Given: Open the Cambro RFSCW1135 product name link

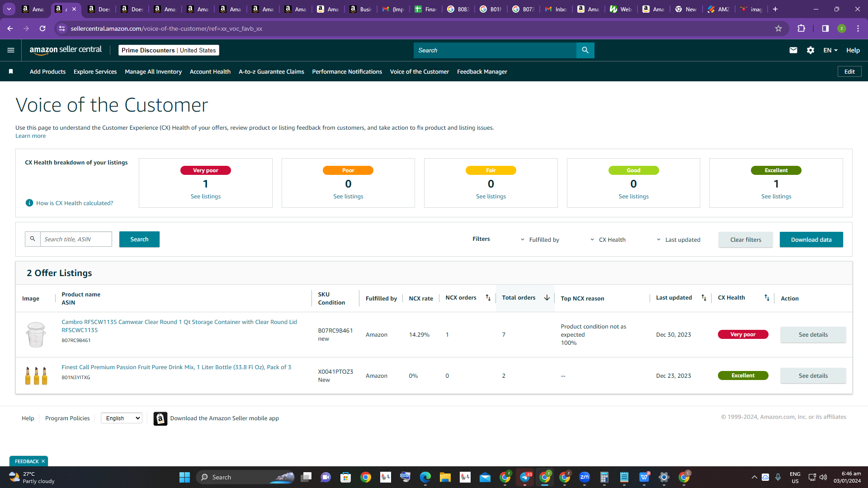Looking at the screenshot, I should (x=179, y=326).
